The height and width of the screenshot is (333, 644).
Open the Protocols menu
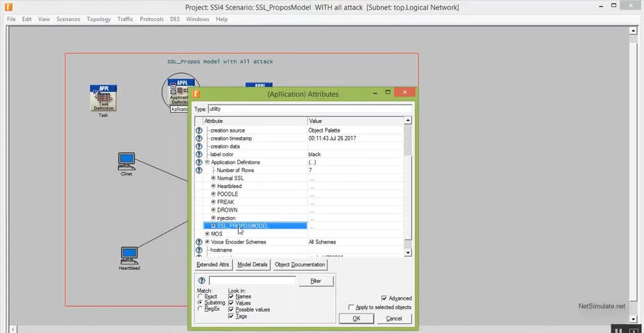pos(151,19)
